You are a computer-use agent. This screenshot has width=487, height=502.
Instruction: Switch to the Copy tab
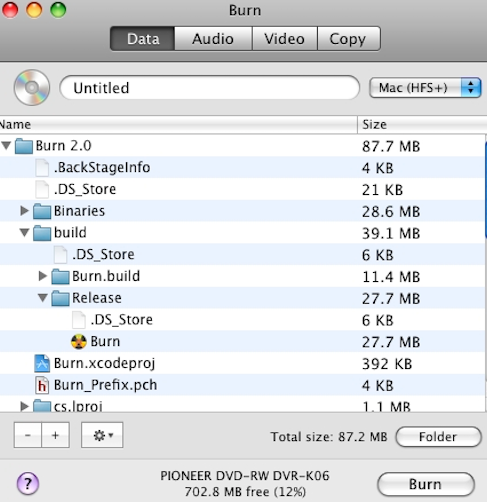point(349,39)
